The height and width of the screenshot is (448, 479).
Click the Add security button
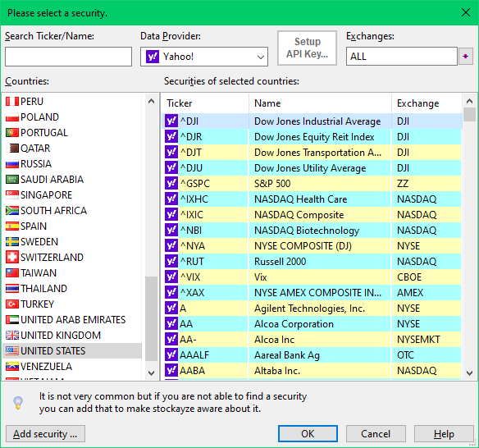[45, 434]
